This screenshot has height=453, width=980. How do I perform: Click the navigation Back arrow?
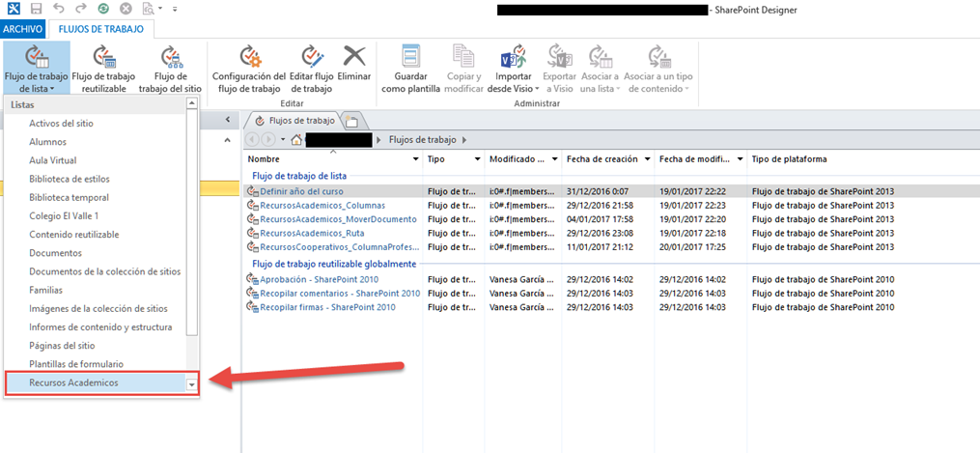(254, 139)
